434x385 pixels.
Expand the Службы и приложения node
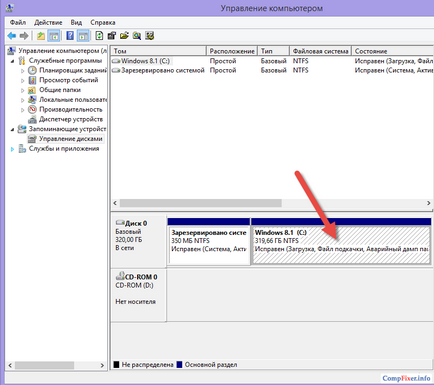(12, 149)
